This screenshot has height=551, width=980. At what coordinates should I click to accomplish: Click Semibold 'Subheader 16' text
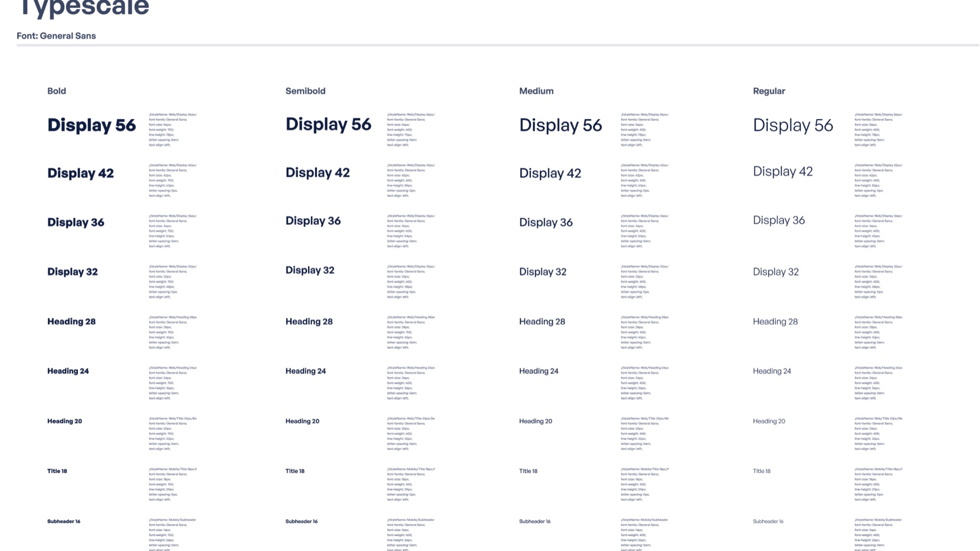click(x=301, y=521)
